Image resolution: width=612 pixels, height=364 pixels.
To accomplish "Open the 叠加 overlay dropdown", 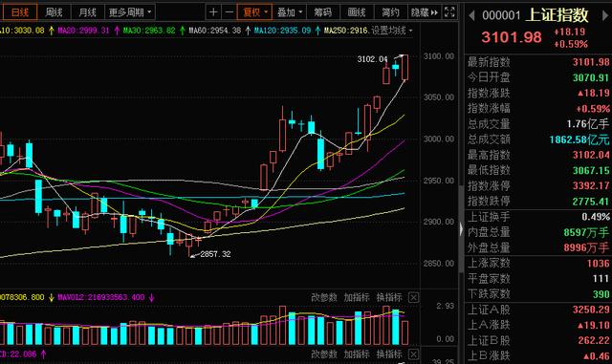I will coord(290,12).
